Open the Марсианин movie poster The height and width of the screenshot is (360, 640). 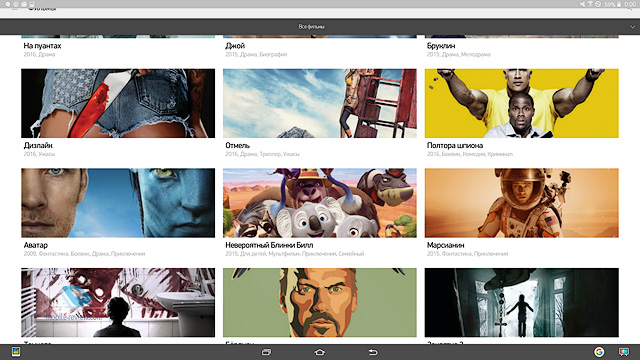[x=522, y=203]
